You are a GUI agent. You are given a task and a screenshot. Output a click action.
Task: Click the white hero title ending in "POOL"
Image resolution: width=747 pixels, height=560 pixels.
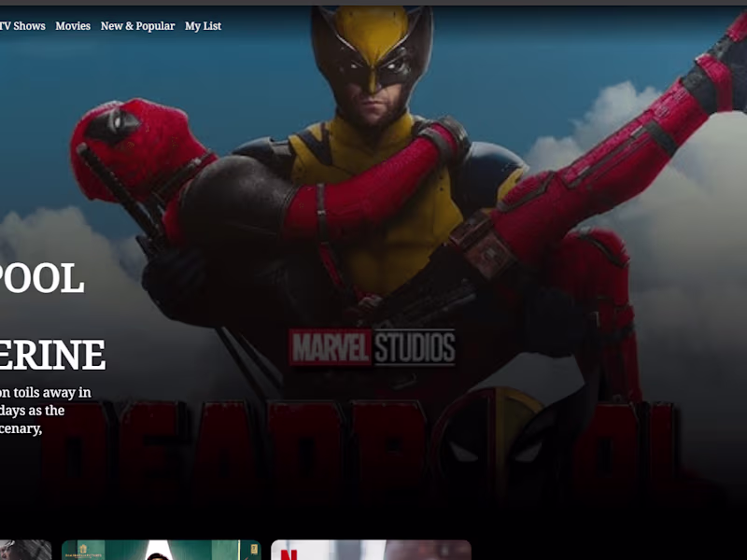[x=42, y=278]
